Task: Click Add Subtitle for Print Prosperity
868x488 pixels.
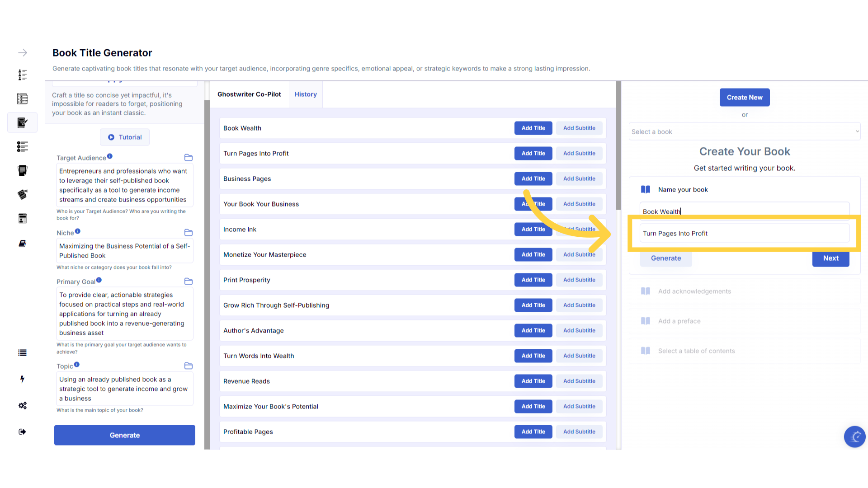Action: tap(579, 280)
